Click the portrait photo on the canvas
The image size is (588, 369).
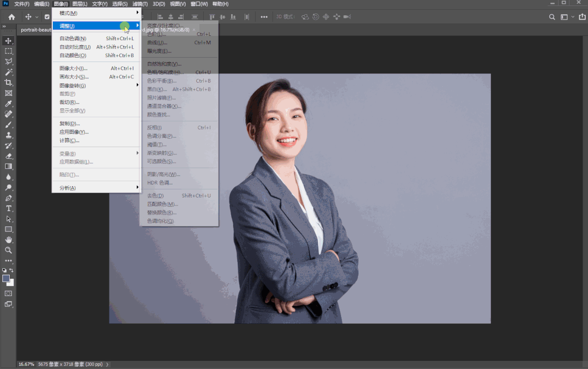coord(300,199)
